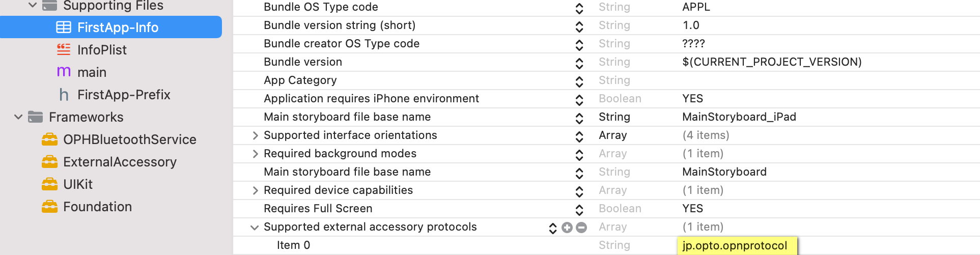Click the ExternalAccessory framework icon
The image size is (980, 255).
point(49,162)
